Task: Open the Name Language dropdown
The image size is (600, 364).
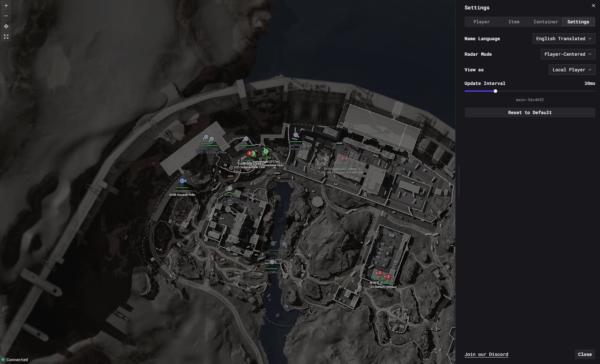Action: click(564, 39)
